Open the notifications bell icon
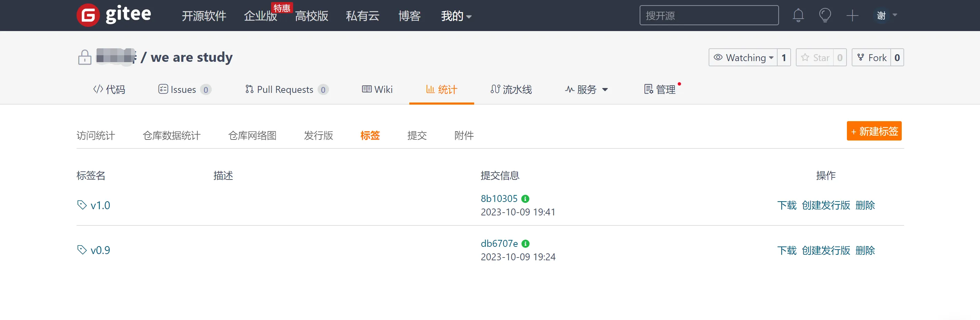This screenshot has width=980, height=320. click(x=798, y=15)
